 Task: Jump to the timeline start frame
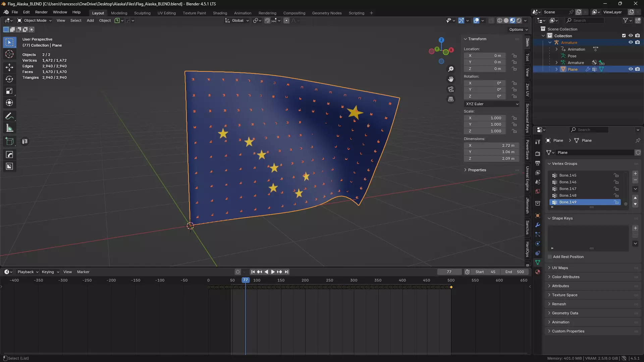pos(253,272)
